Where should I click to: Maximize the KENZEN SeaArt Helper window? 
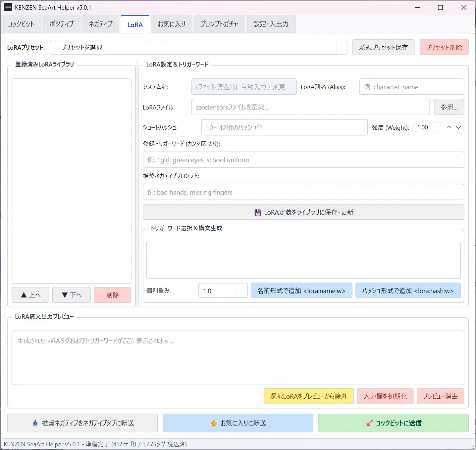pos(440,7)
